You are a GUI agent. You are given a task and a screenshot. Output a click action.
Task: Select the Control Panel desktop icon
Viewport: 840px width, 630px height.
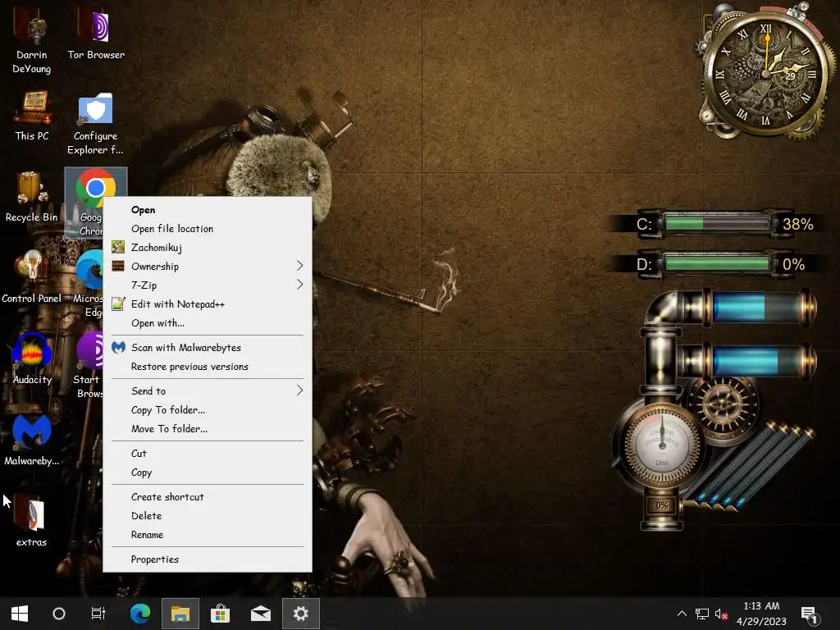[x=32, y=277]
